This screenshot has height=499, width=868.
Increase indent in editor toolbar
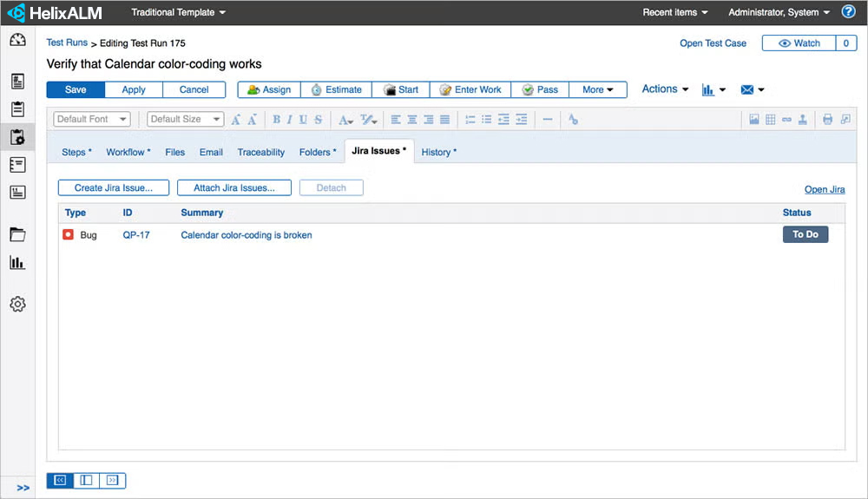[522, 120]
